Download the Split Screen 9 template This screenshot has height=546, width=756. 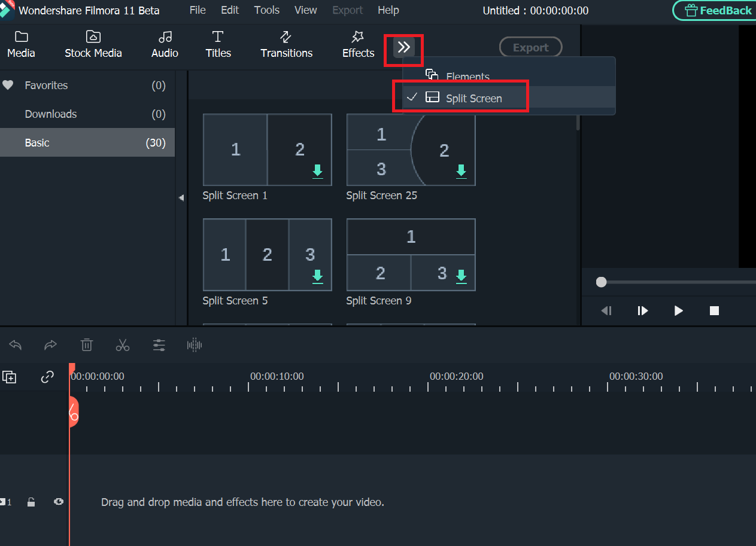461,276
